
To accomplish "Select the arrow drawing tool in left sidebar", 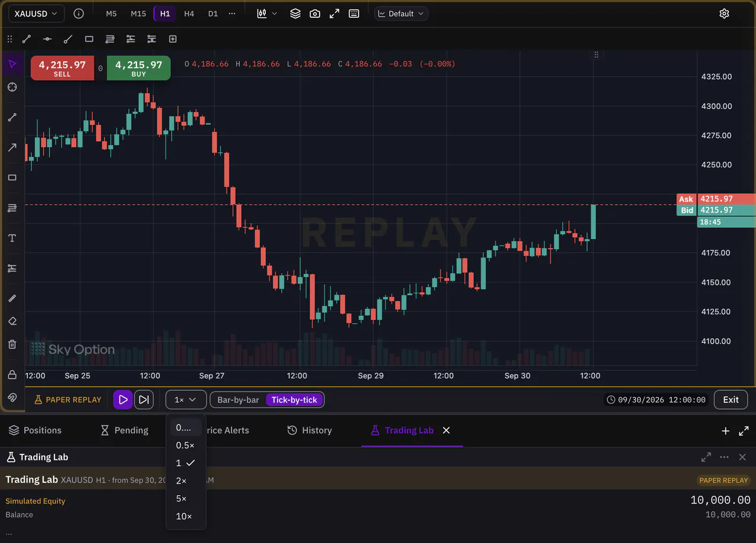I will [12, 148].
